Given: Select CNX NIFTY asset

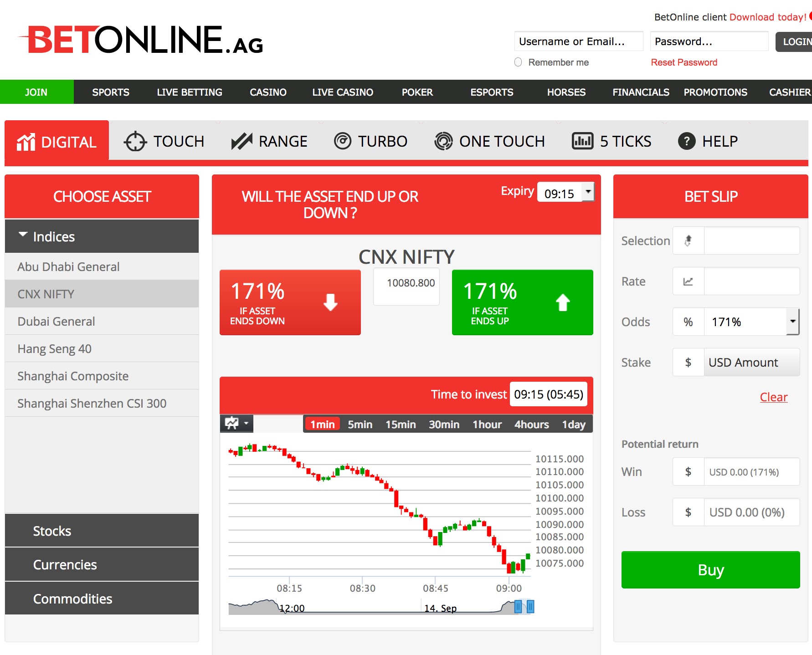Looking at the screenshot, I should point(102,294).
